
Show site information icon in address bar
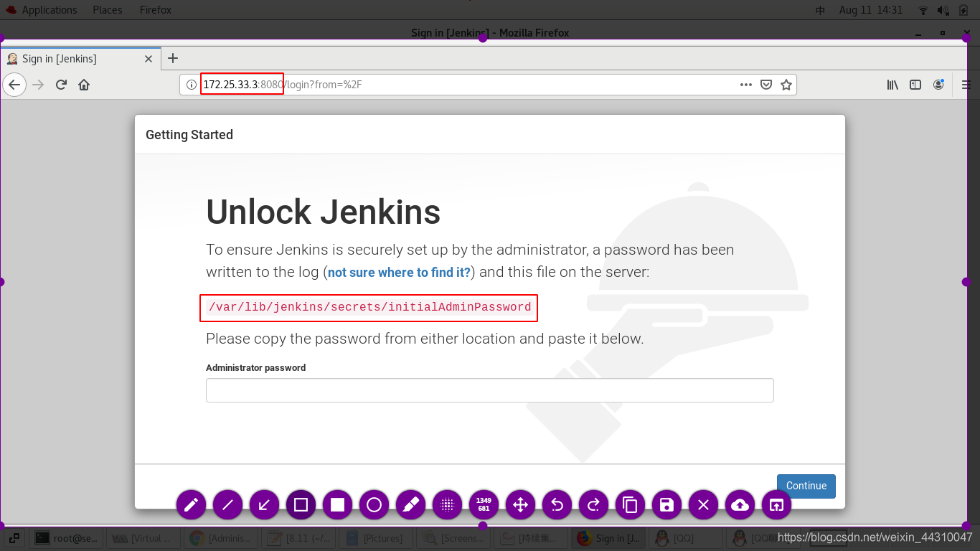click(x=192, y=85)
